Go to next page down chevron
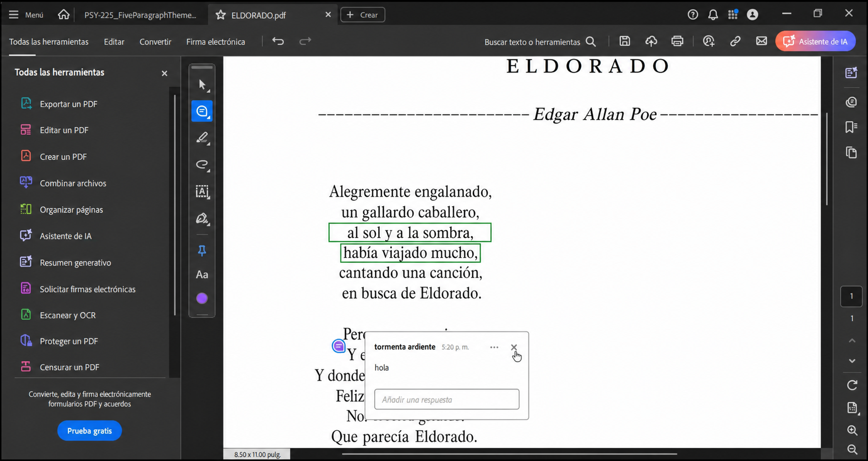868x461 pixels. click(852, 361)
